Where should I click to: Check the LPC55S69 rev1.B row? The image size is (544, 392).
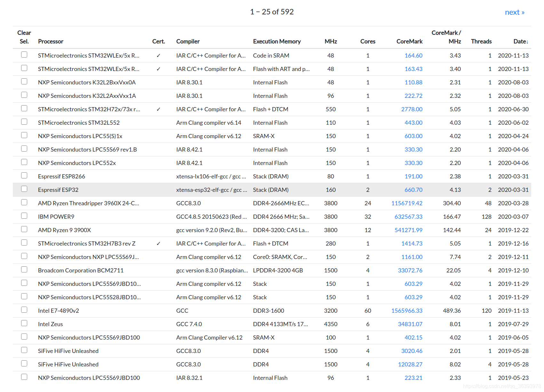24,149
